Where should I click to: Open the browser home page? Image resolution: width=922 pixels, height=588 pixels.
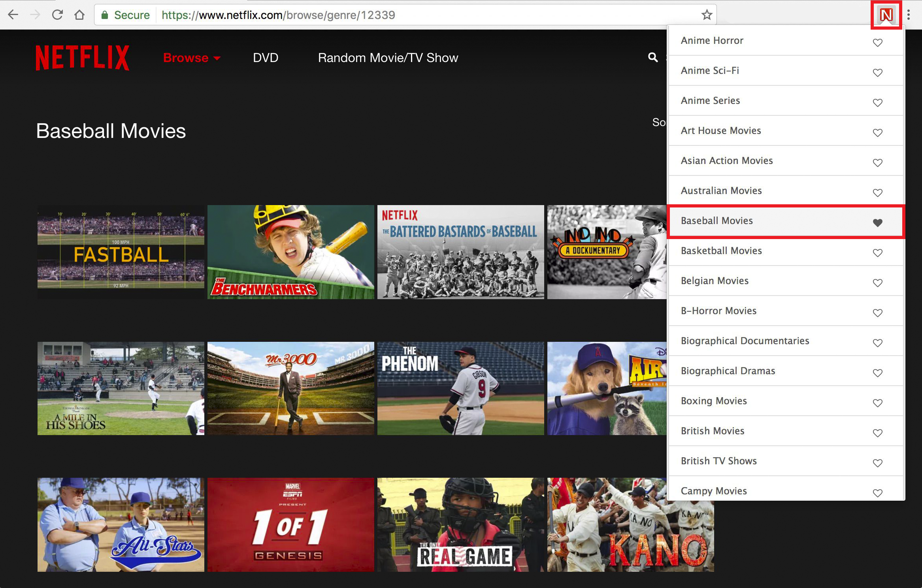pos(79,15)
